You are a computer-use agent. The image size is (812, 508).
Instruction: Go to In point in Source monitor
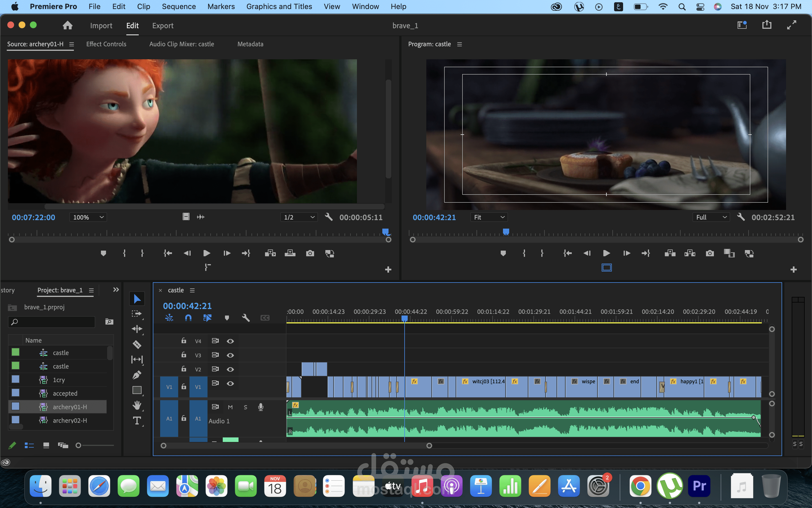click(167, 253)
